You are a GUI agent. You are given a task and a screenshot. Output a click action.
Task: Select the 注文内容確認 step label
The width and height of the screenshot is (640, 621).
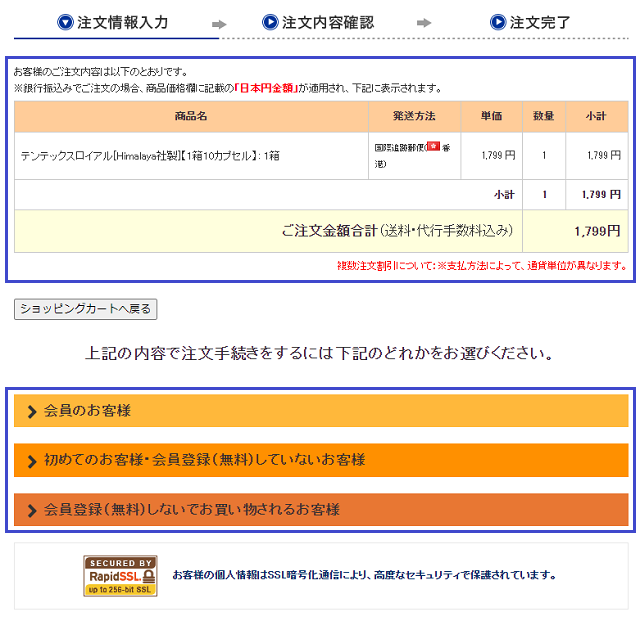click(328, 22)
